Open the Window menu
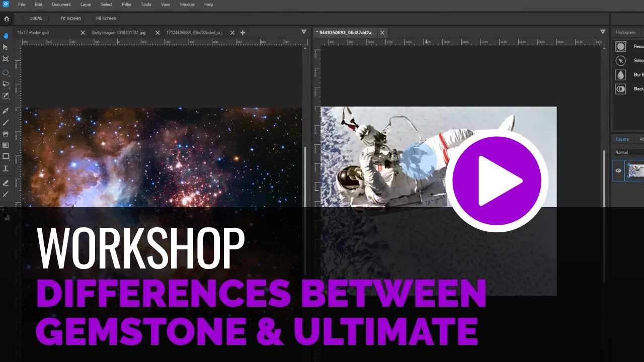Viewport: 644px width, 362px height. pyautogui.click(x=187, y=5)
